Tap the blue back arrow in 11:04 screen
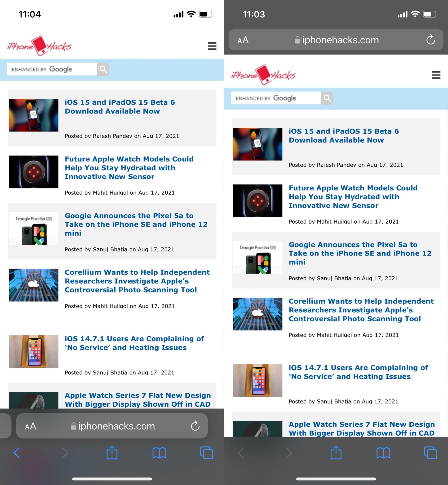Image resolution: width=448 pixels, height=485 pixels. point(17,453)
